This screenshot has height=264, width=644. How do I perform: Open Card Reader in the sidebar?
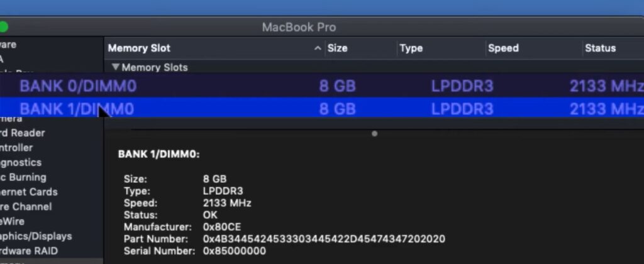(x=23, y=133)
